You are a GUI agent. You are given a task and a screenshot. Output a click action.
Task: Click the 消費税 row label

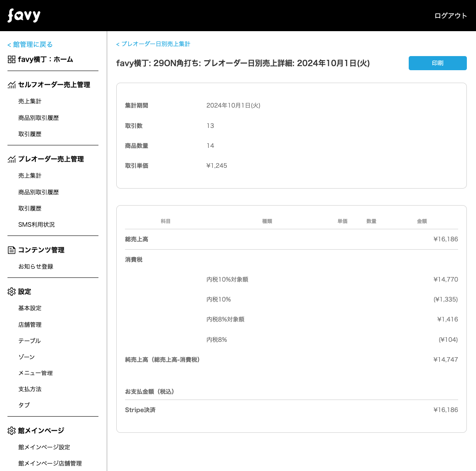click(x=134, y=260)
